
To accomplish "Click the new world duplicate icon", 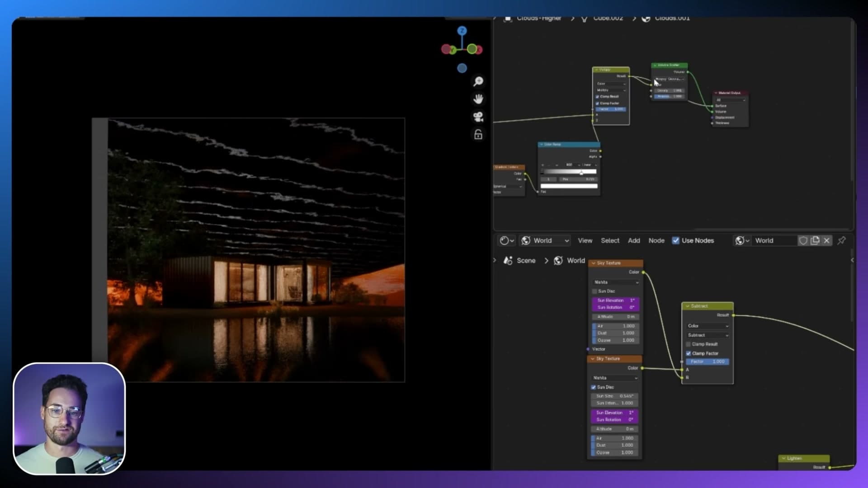I will click(x=815, y=241).
